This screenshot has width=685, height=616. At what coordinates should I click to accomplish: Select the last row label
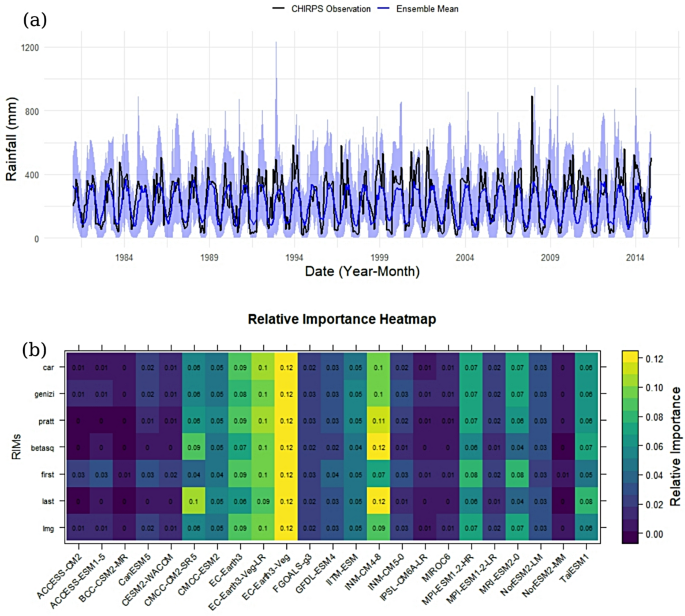click(48, 501)
